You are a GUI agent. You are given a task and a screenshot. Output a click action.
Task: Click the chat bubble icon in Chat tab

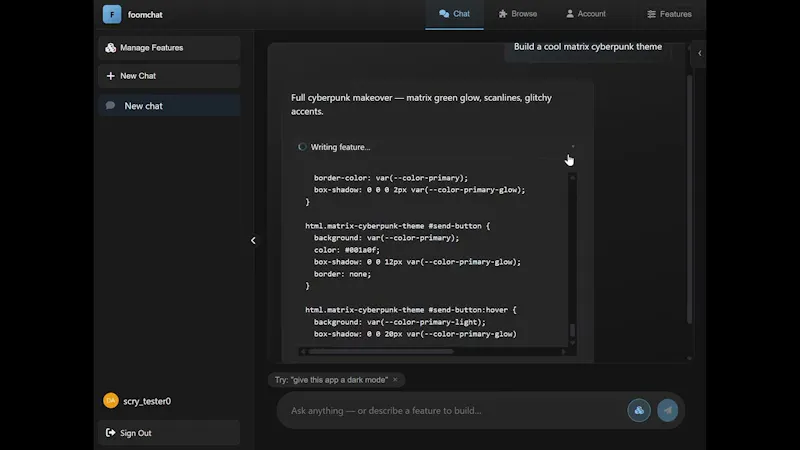point(444,14)
